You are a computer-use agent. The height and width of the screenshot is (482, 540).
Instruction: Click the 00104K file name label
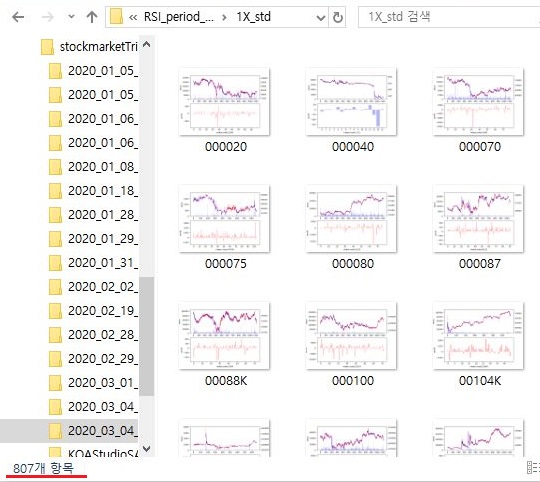[480, 381]
